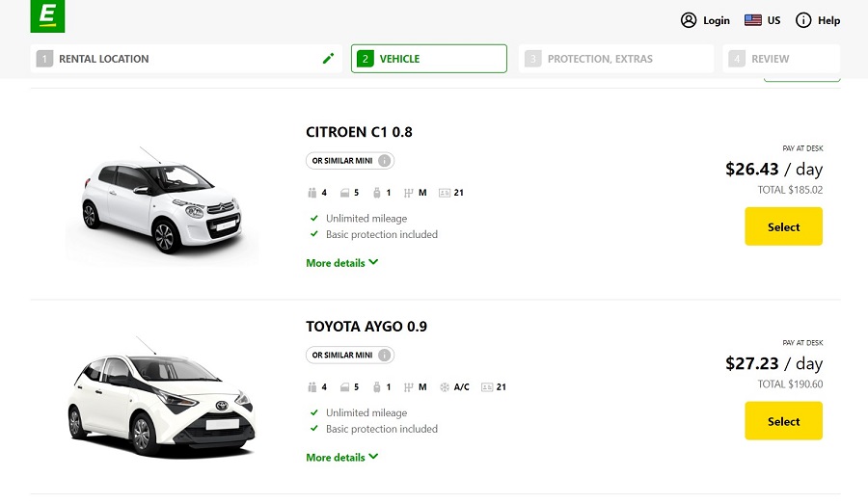Click Toyota Aygo manual transmission icon

point(409,386)
